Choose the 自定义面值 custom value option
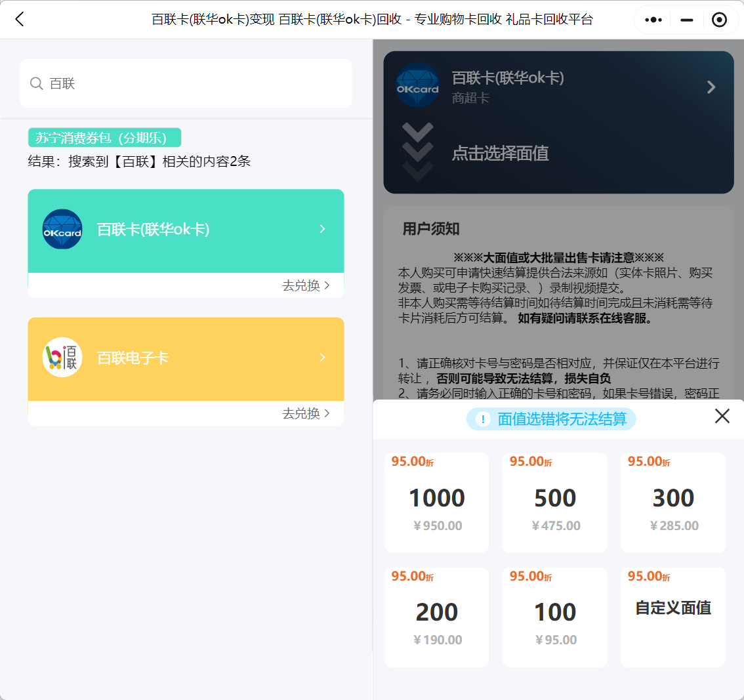744x700 pixels. 673,617
